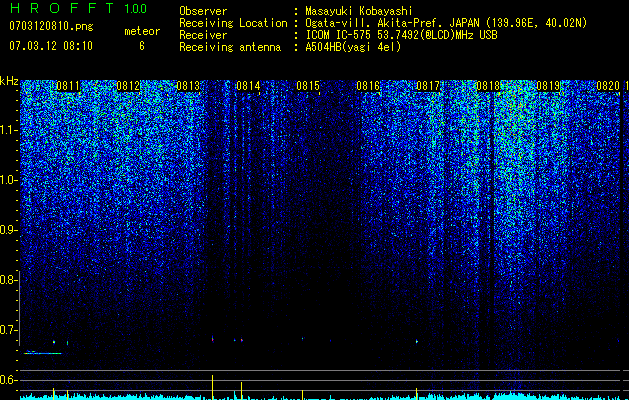Click the yellow intensity spike below 0815
Viewport: 629px width, 400px height.
point(302,394)
